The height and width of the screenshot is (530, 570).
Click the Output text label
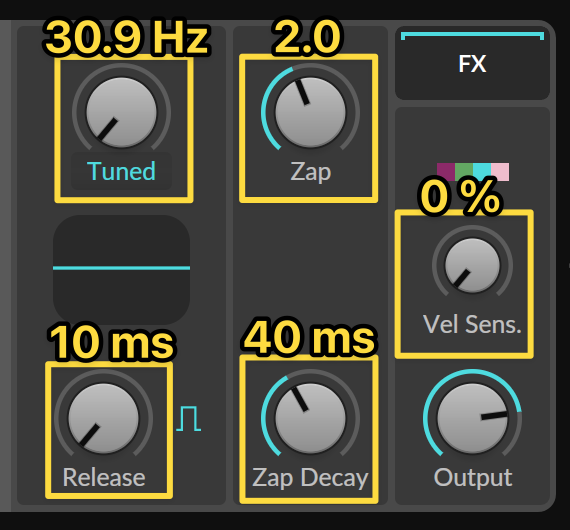click(473, 477)
